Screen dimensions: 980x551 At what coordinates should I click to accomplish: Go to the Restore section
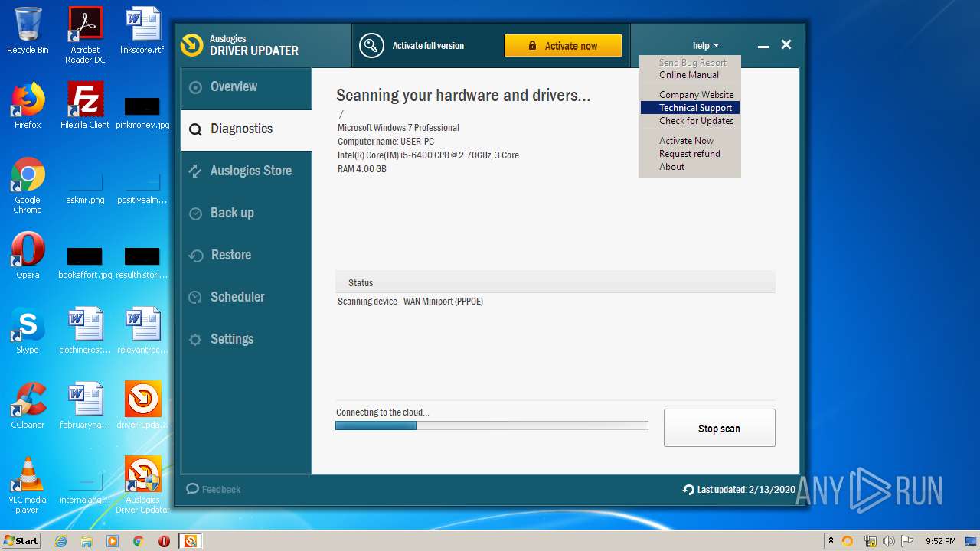click(247, 256)
